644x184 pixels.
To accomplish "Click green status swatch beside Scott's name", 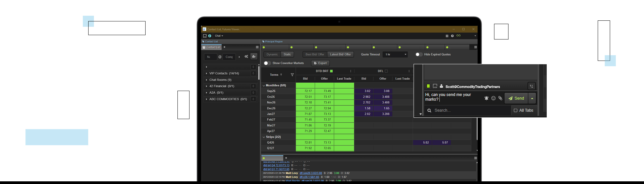I will click(x=428, y=86).
